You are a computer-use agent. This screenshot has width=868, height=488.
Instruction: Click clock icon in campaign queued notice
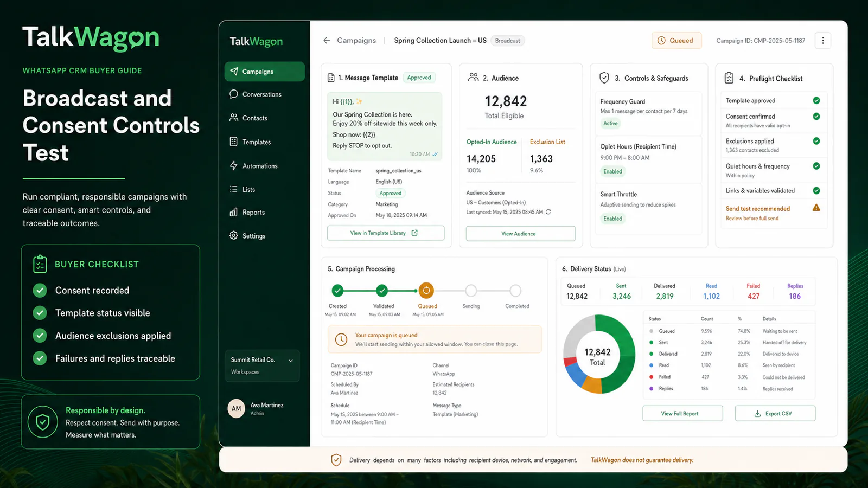tap(341, 339)
